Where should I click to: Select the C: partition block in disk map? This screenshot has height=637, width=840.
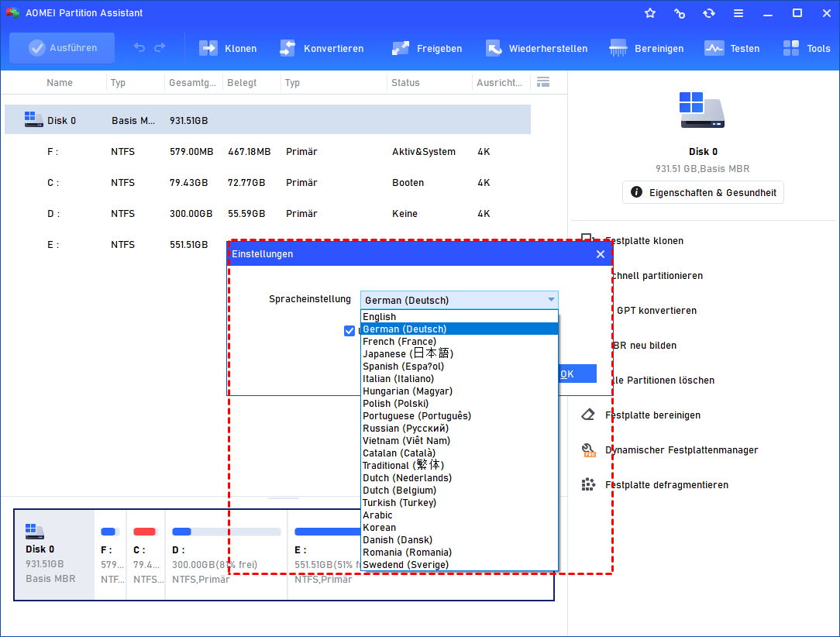point(146,555)
